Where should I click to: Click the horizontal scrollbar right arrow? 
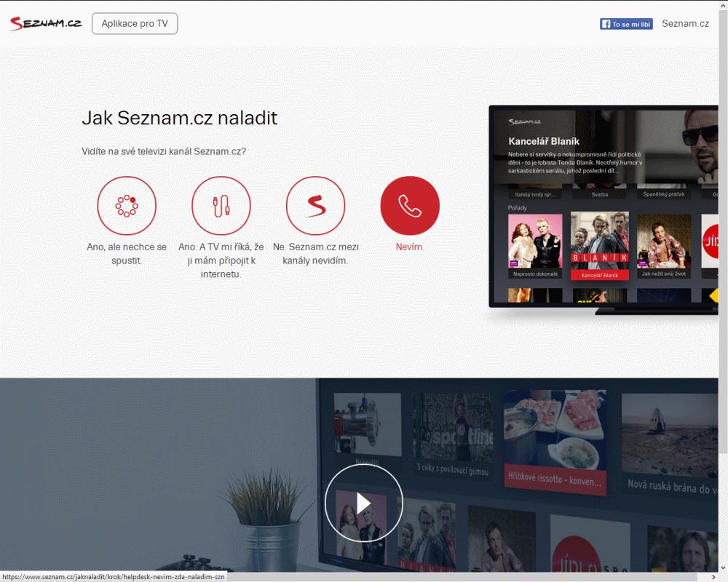[x=713, y=577]
